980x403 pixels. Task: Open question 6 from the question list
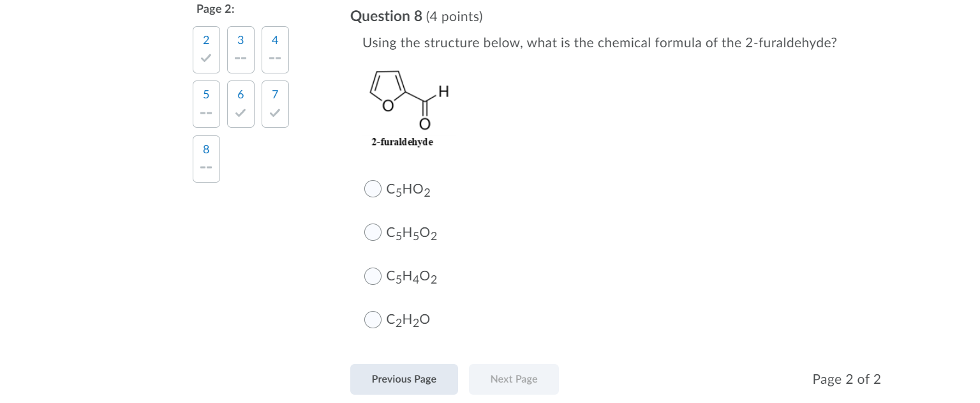pyautogui.click(x=241, y=103)
